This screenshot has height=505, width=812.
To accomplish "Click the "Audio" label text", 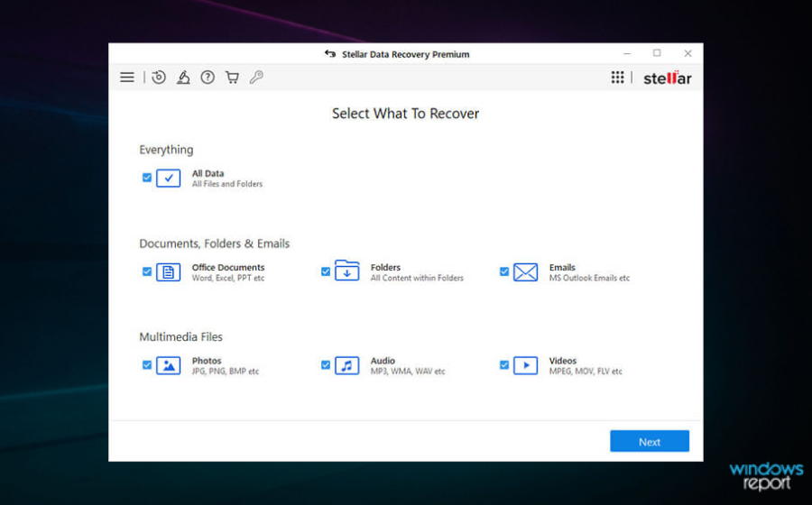I will (x=383, y=361).
